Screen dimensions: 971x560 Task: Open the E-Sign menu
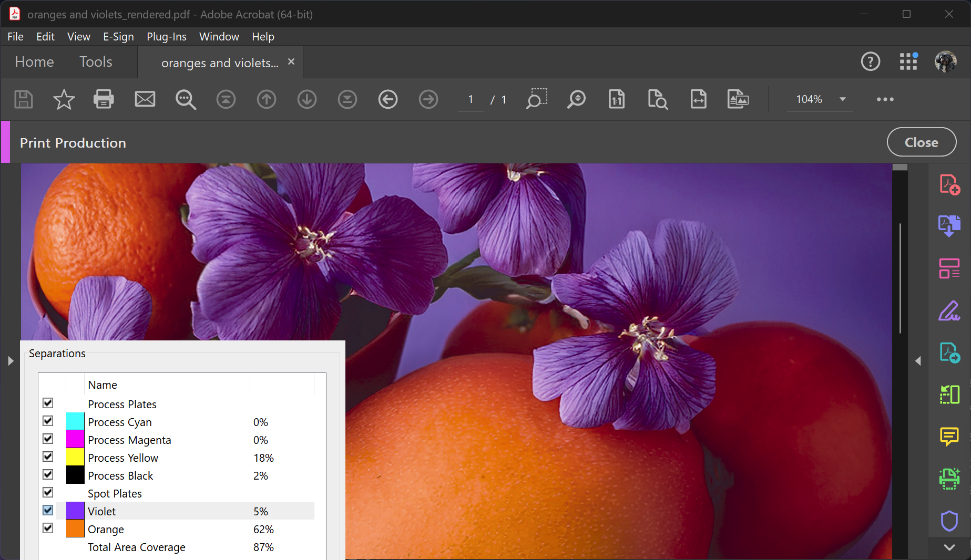pyautogui.click(x=118, y=36)
